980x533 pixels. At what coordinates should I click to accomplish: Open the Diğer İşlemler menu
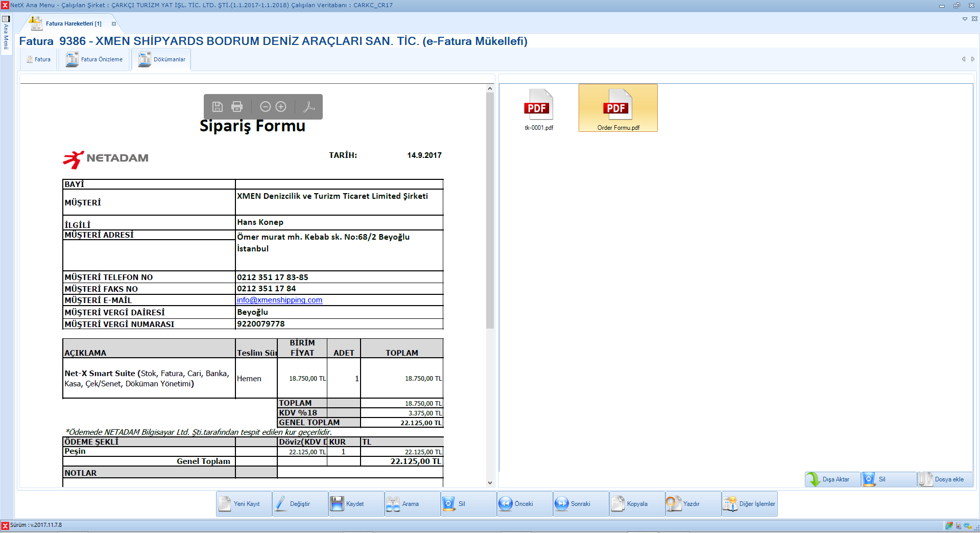click(749, 504)
